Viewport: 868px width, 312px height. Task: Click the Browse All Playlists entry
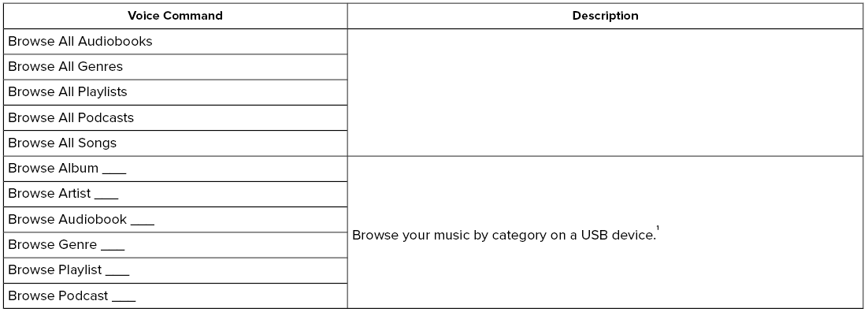pyautogui.click(x=175, y=92)
